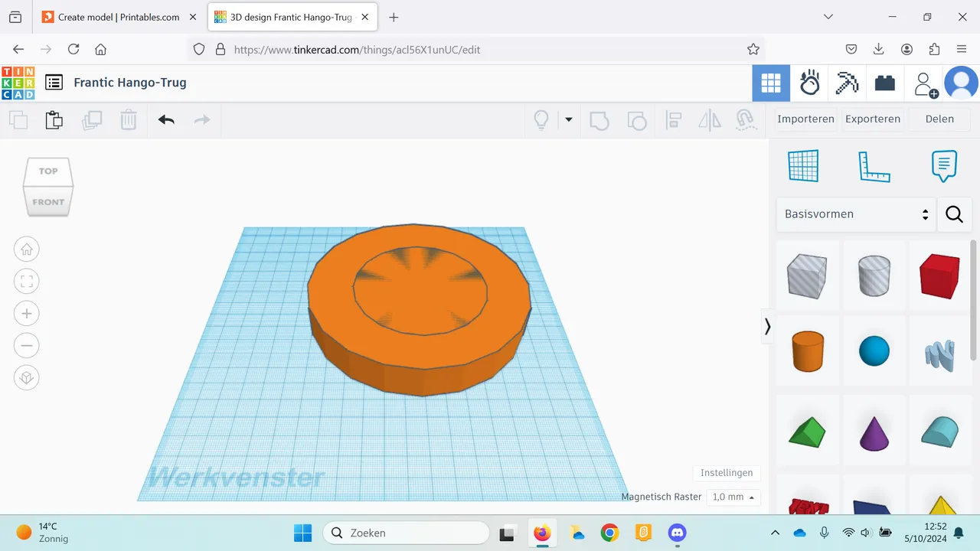Search shapes with magnifier icon
Image resolution: width=980 pixels, height=551 pixels.
954,214
